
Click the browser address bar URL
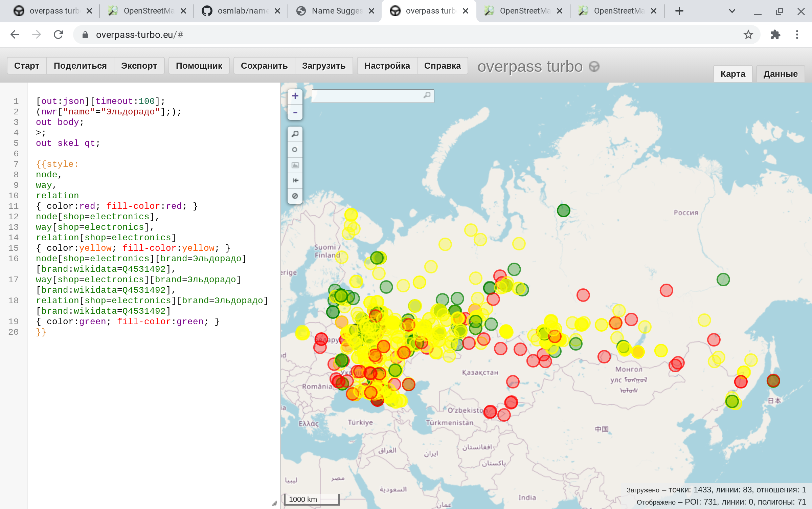point(139,35)
